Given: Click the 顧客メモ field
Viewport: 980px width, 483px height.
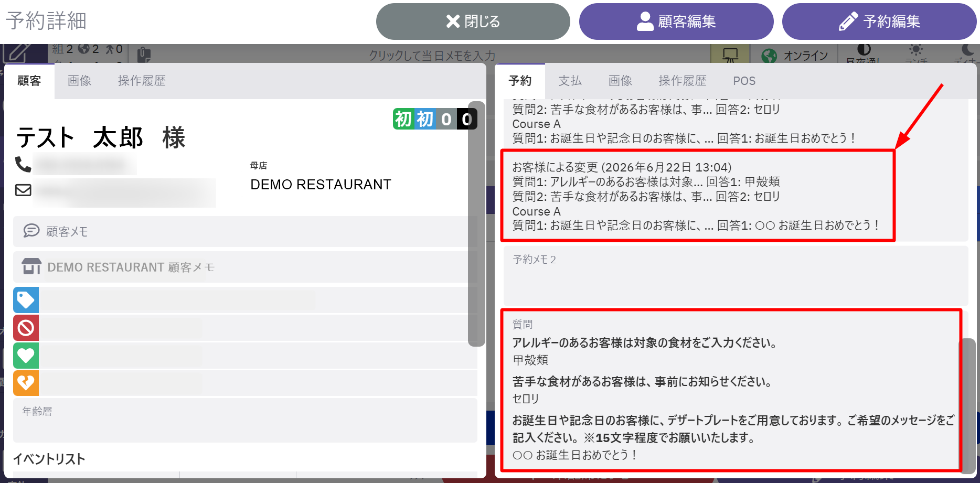Looking at the screenshot, I should 245,231.
